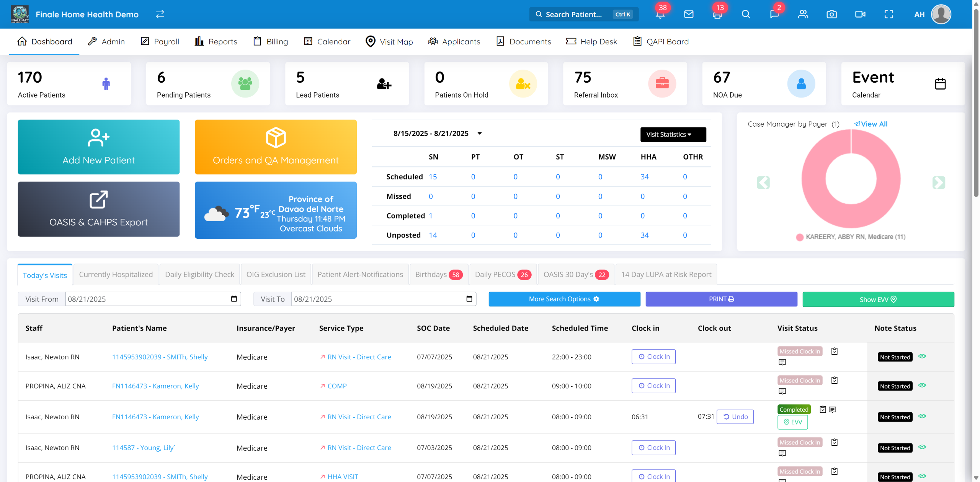Switch to Currently Hospitalized tab
The width and height of the screenshot is (980, 482).
coord(116,274)
